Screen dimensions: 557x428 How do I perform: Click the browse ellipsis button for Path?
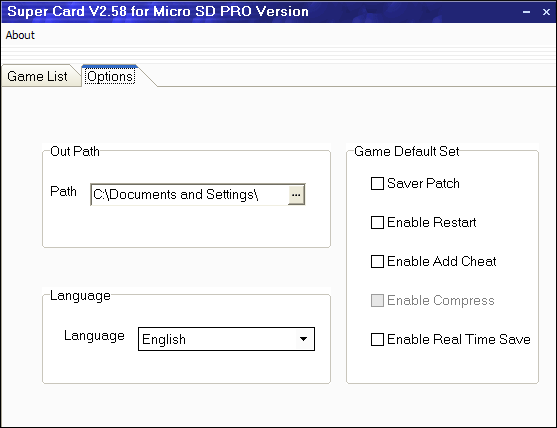[296, 195]
